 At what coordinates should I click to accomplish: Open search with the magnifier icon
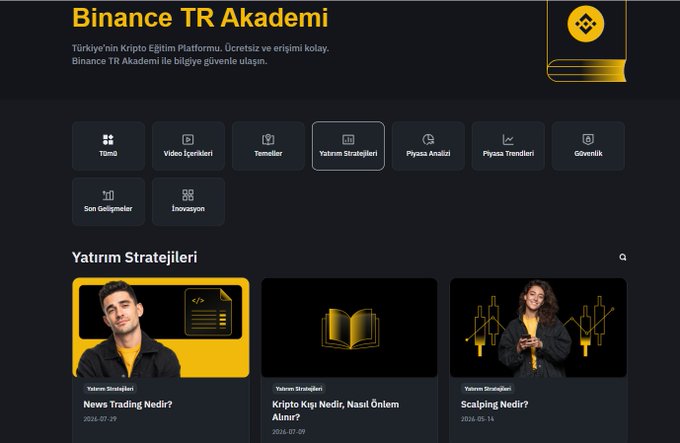pyautogui.click(x=623, y=257)
